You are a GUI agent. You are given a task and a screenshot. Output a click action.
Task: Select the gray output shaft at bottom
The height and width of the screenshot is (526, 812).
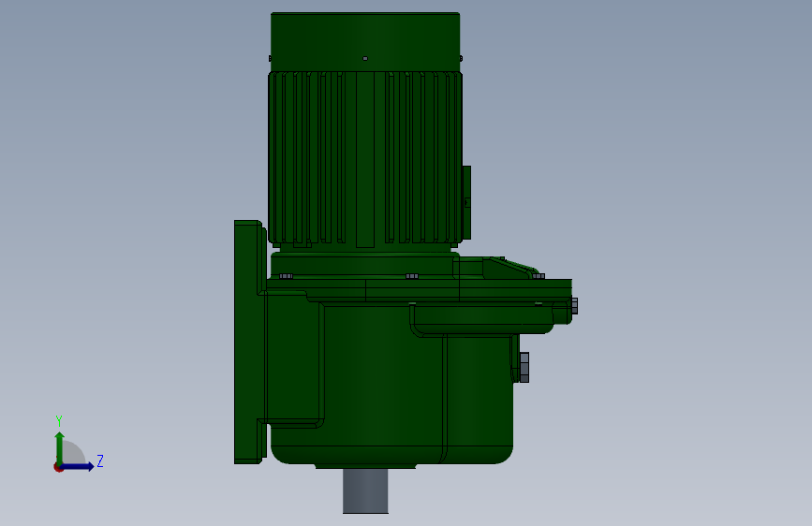[x=365, y=490]
